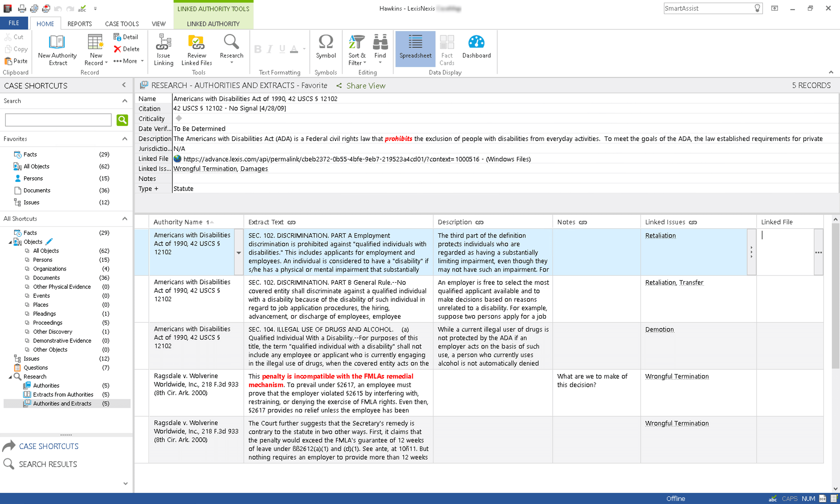The width and height of the screenshot is (840, 504).
Task: Switch to the Reports tab
Action: tap(79, 24)
